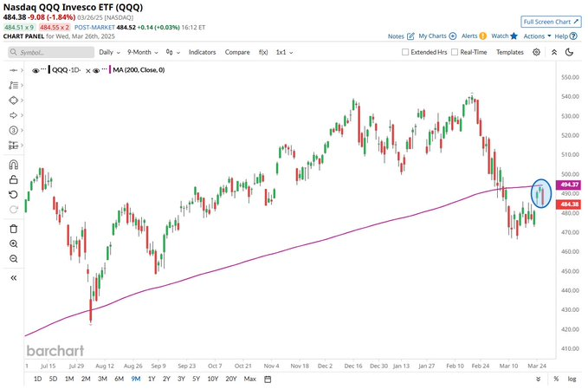588x389 pixels.
Task: Tick the Real-Time checkbox
Action: point(455,52)
